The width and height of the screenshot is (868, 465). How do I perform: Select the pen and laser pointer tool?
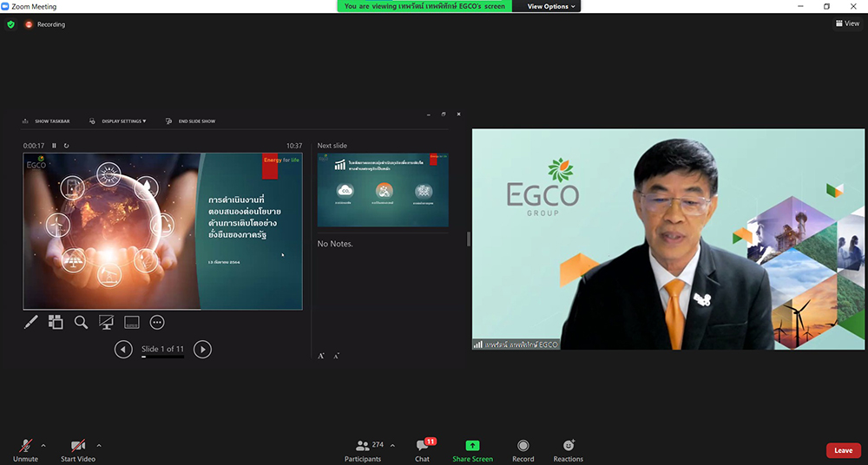(x=31, y=322)
